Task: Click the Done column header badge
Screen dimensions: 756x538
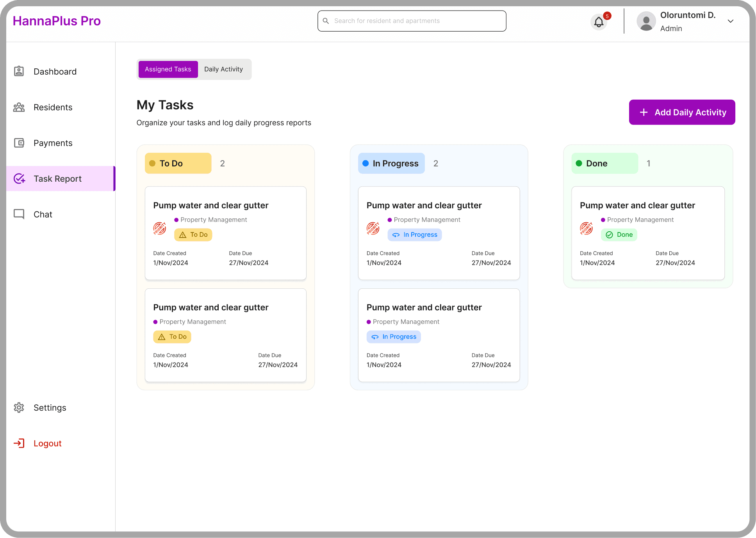Action: pos(604,163)
